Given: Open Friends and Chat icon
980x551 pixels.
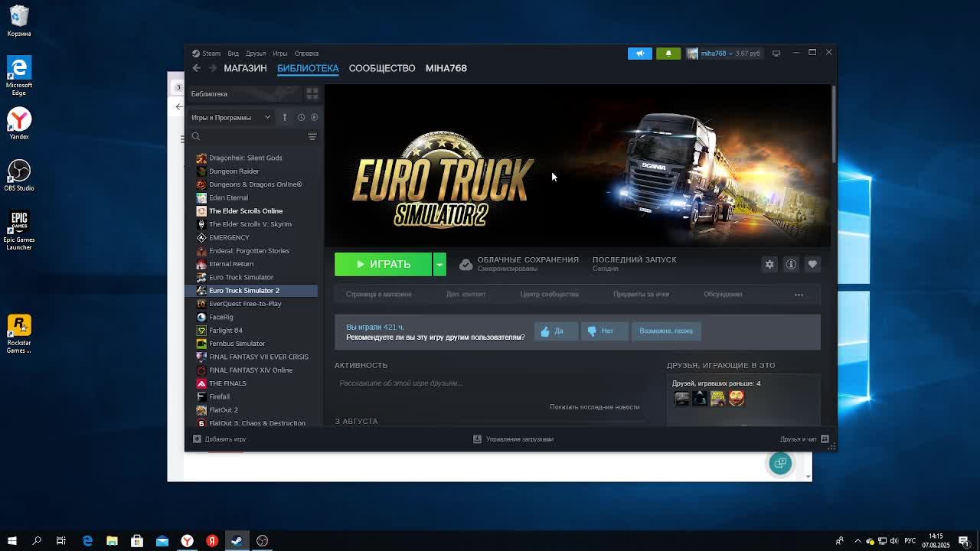Looking at the screenshot, I should pos(825,439).
